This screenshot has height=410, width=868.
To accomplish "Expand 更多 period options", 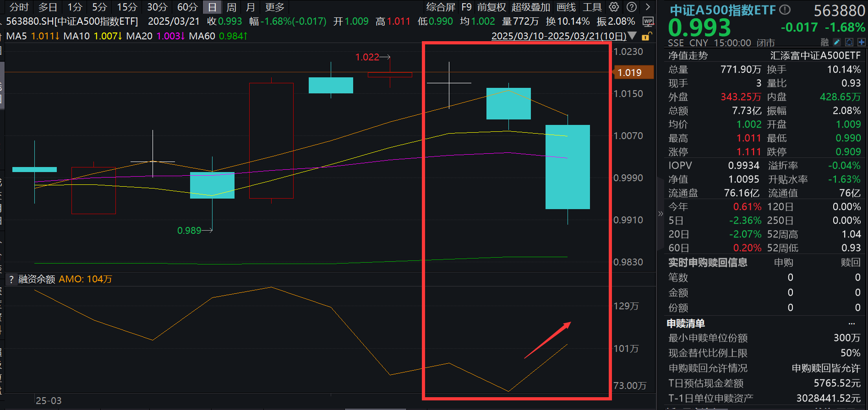I will click(x=274, y=7).
